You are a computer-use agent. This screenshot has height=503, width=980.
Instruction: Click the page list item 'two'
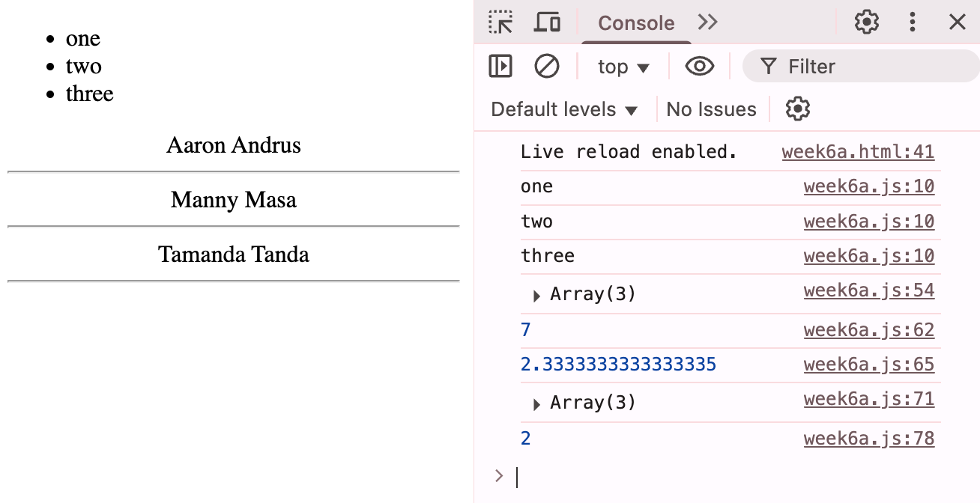pos(84,66)
